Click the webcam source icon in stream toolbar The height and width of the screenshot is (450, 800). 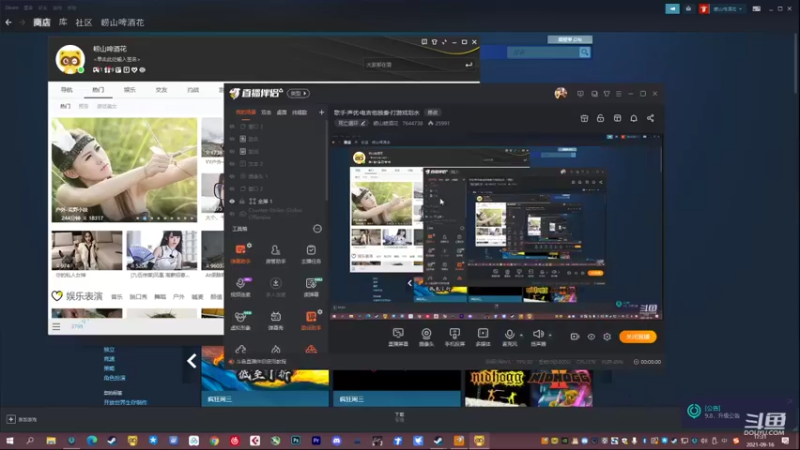[426, 334]
